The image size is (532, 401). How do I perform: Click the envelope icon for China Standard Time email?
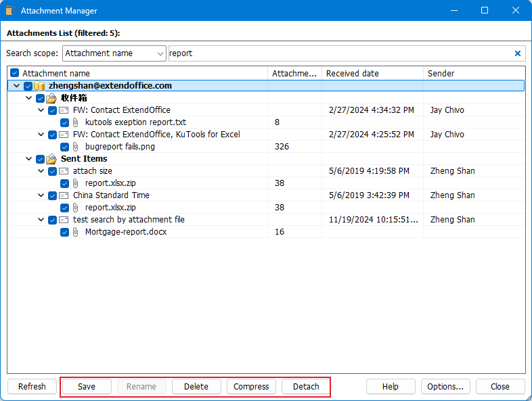[64, 195]
